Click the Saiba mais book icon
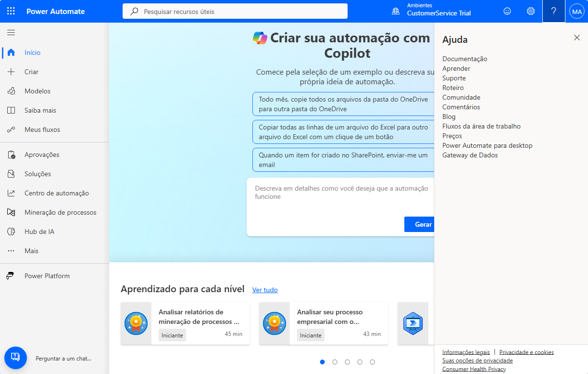 point(11,110)
